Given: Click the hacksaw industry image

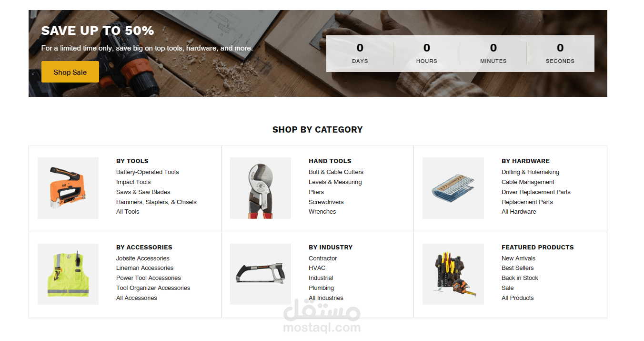Looking at the screenshot, I should (261, 274).
